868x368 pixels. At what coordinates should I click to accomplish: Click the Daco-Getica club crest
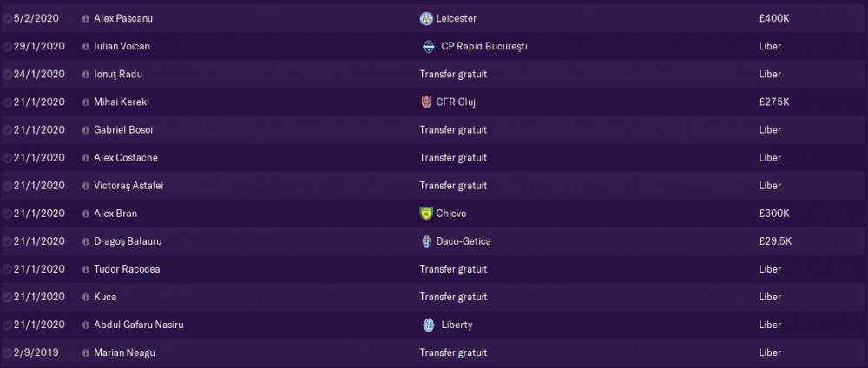click(x=425, y=241)
